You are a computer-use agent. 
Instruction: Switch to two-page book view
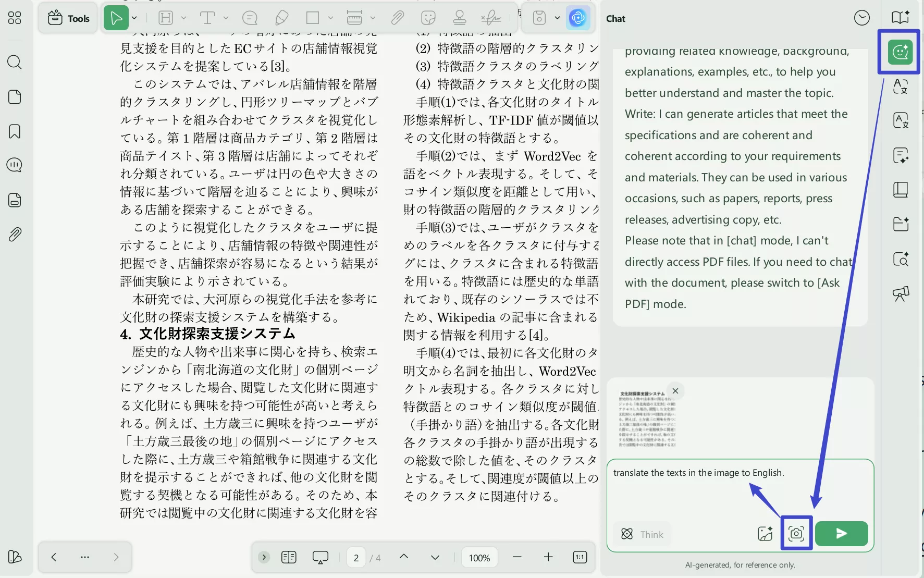point(289,557)
